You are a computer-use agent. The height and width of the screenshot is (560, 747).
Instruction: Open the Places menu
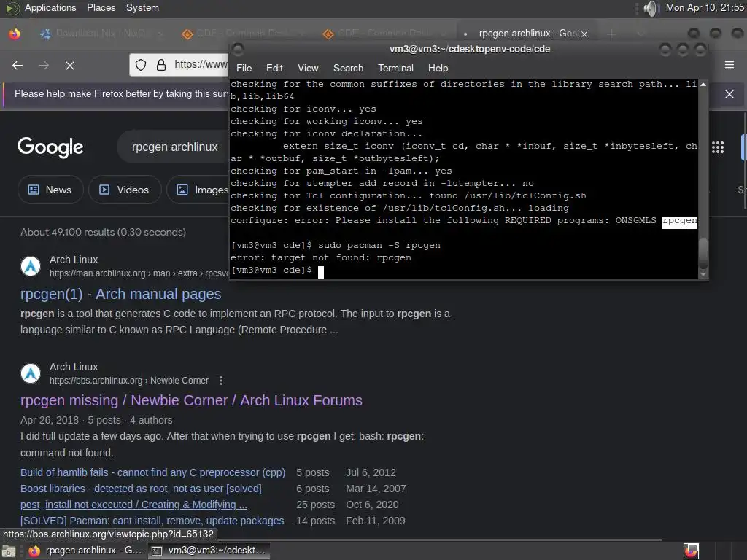(x=101, y=7)
